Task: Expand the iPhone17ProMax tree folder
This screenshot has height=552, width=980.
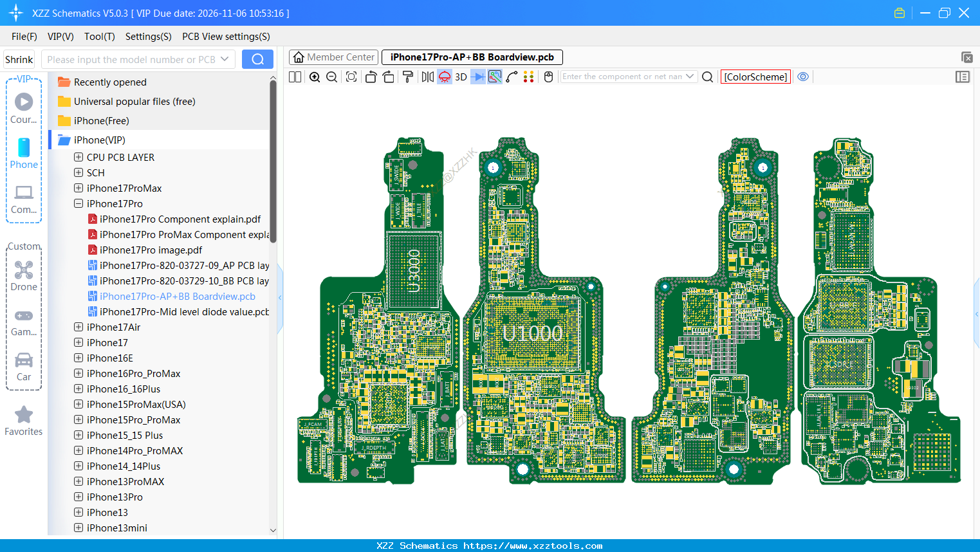Action: [79, 189]
